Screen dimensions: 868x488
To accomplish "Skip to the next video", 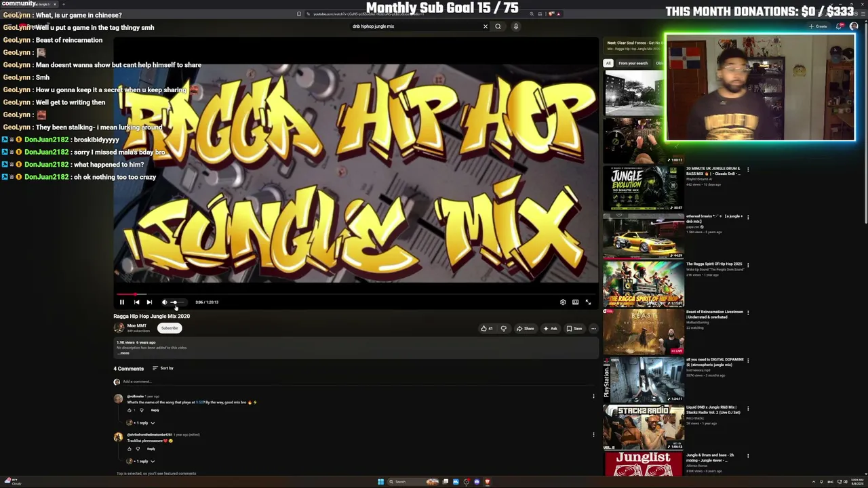I will click(x=149, y=302).
